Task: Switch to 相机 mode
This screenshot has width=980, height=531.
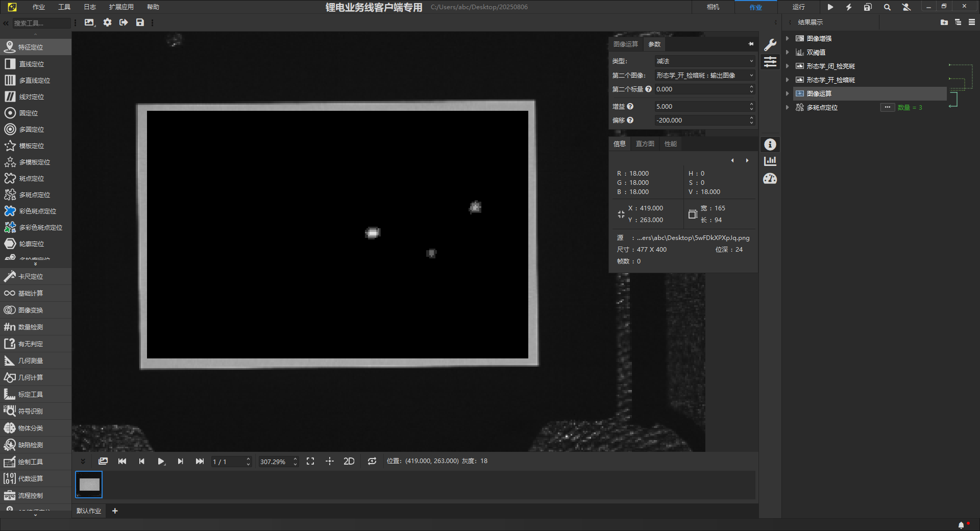Action: [x=713, y=7]
